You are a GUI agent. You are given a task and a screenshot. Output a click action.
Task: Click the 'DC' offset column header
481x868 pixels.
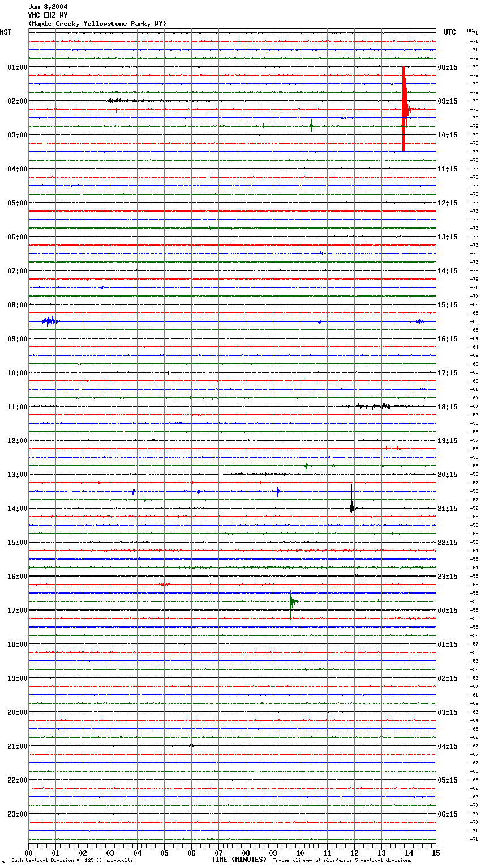click(470, 31)
